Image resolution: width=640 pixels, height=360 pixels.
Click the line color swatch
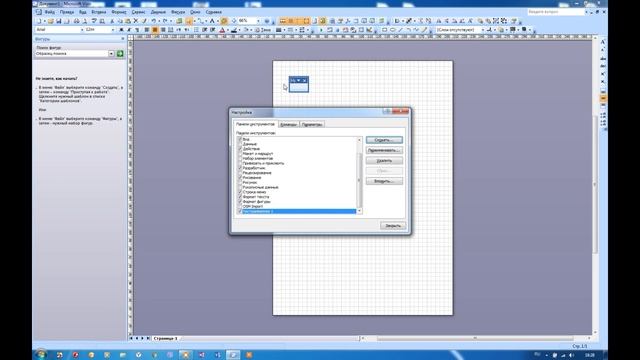pos(234,30)
